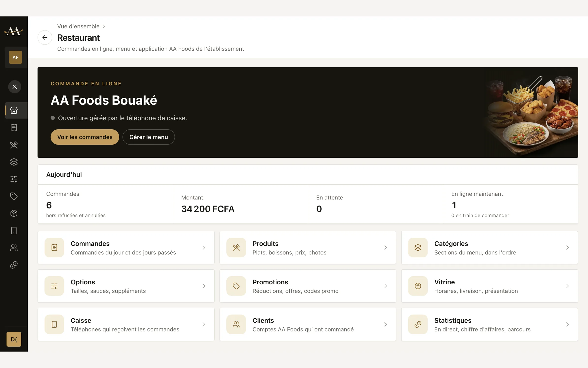Open the statistics sidebar icon
The image size is (588, 368).
coord(14,265)
